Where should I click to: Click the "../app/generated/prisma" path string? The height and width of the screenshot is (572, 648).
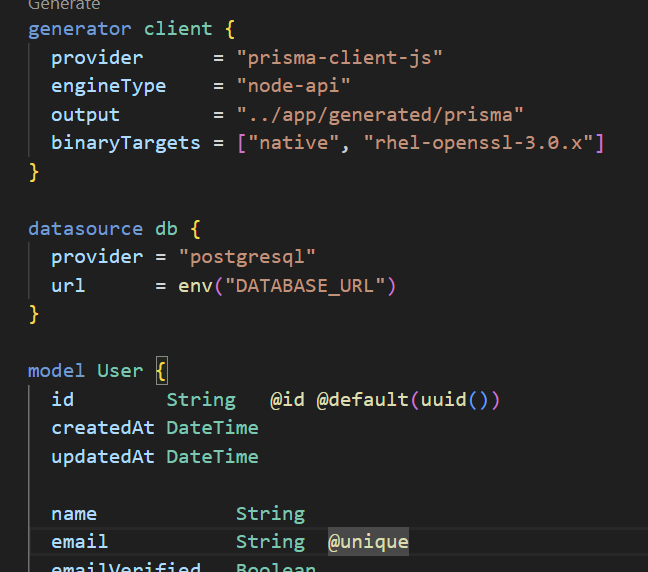(x=380, y=115)
